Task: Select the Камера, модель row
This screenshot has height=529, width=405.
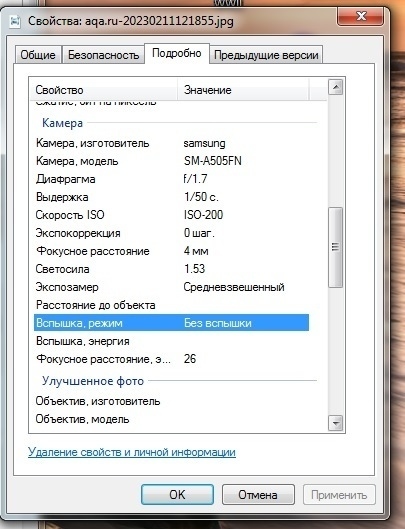Action: point(171,161)
